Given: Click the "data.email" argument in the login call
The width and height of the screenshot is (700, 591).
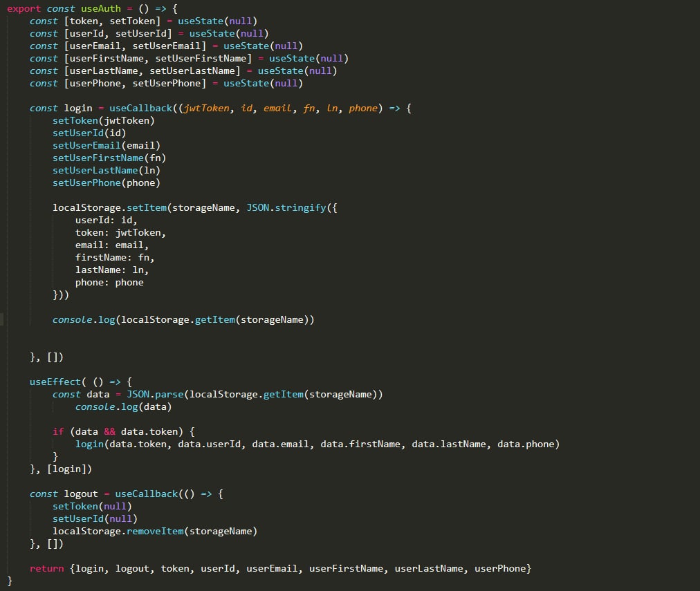Looking at the screenshot, I should tap(280, 444).
